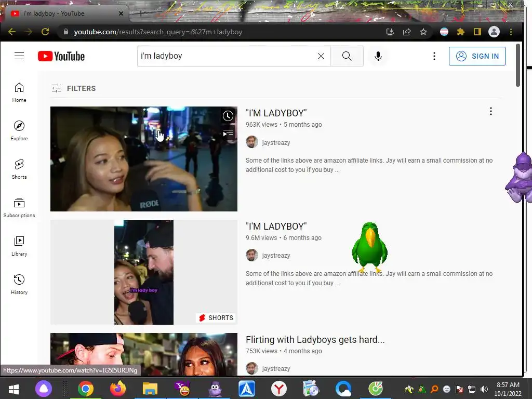
Task: Open the FILTERS options
Action: pyautogui.click(x=74, y=88)
